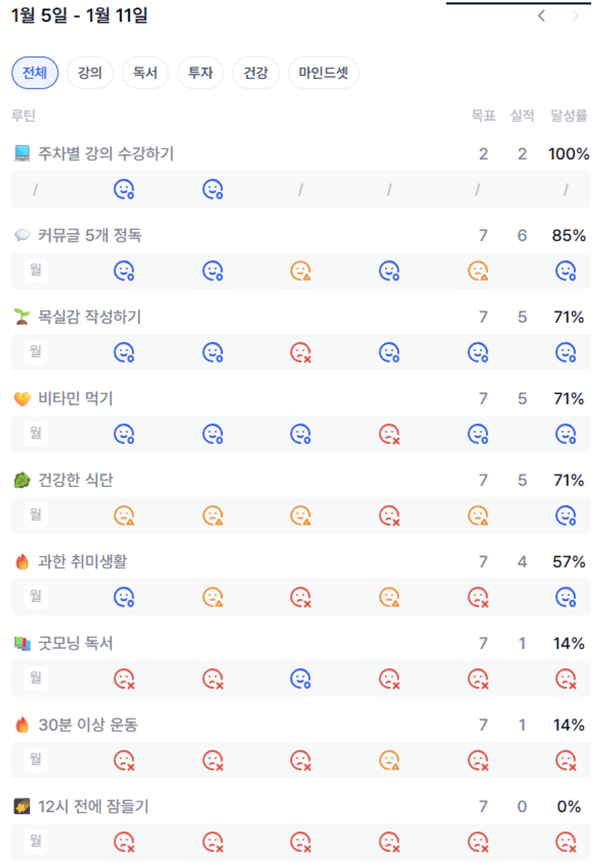This screenshot has height=868, width=604.
Task: Click the seedling icon beside 목실감 작성하기
Action: 22,317
